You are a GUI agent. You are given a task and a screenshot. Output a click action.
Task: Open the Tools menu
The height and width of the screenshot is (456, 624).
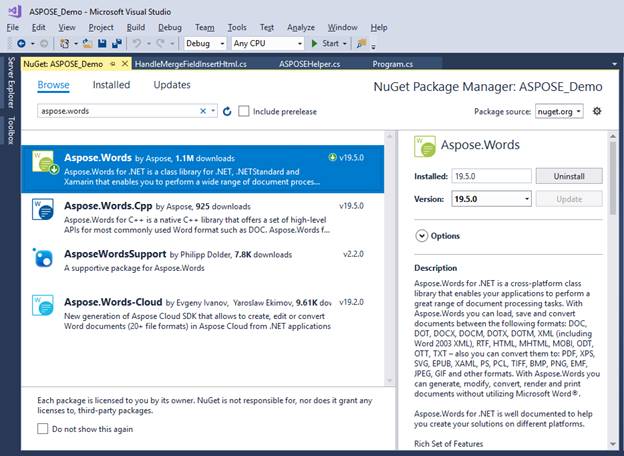pyautogui.click(x=237, y=27)
